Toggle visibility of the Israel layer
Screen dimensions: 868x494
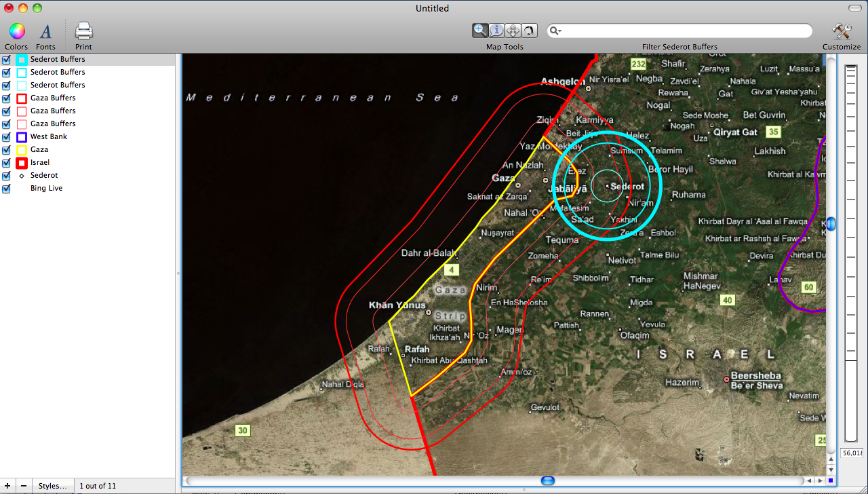[7, 163]
